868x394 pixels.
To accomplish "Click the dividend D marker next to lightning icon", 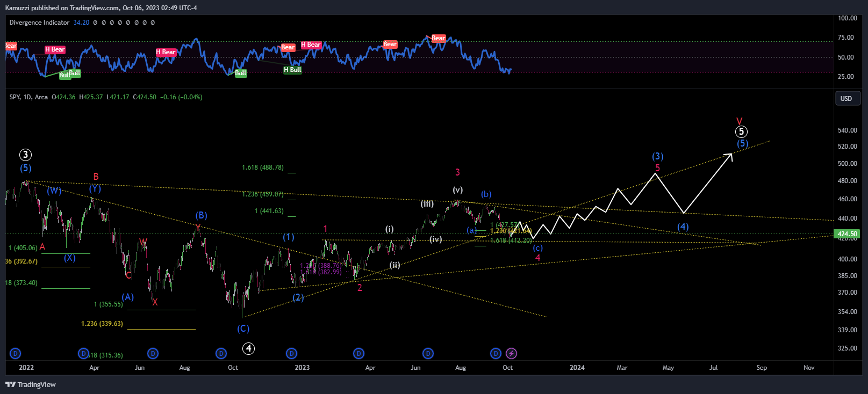I will point(496,353).
